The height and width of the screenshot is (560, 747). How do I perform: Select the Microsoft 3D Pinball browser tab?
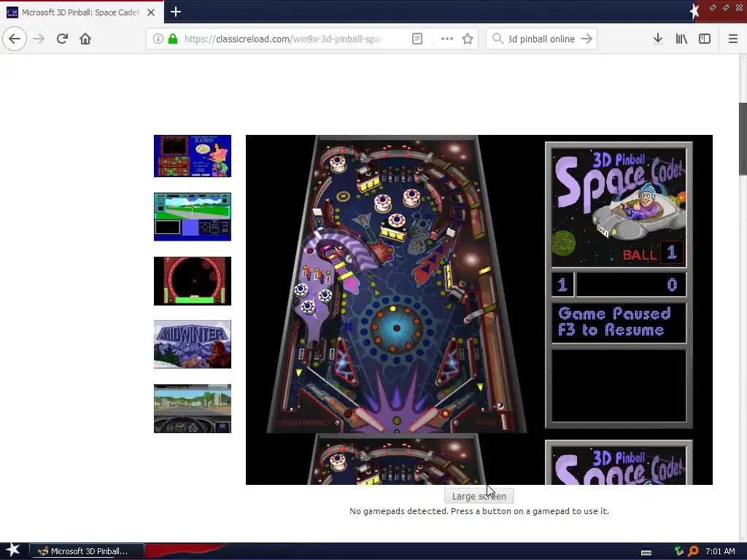coord(82,12)
